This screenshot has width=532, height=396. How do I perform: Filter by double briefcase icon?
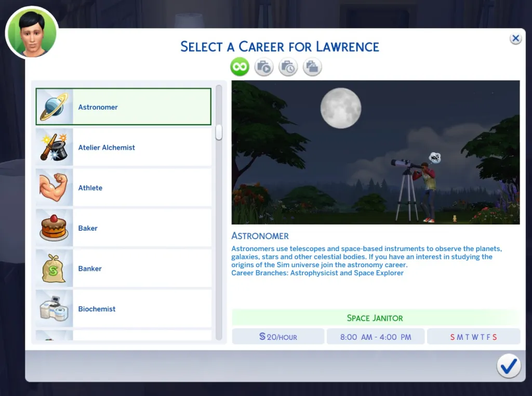312,67
